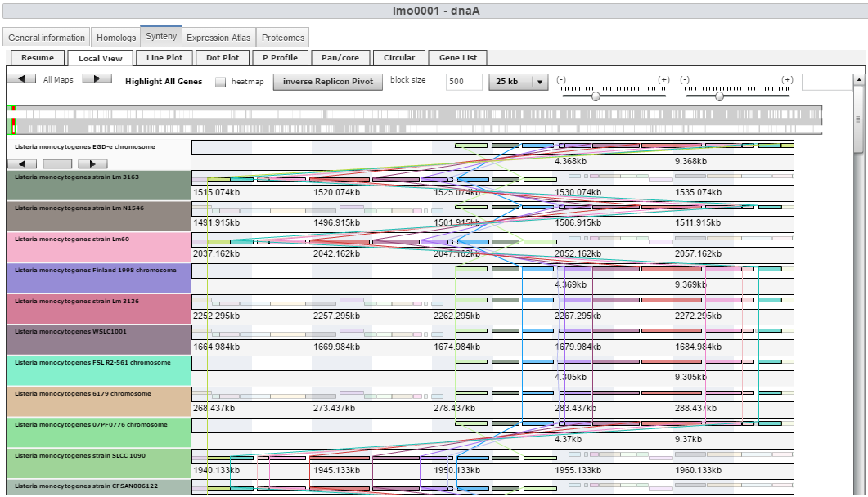Viewport: 868px width, 497px height.
Task: Enable the heatmap checkbox
Action: (x=220, y=82)
